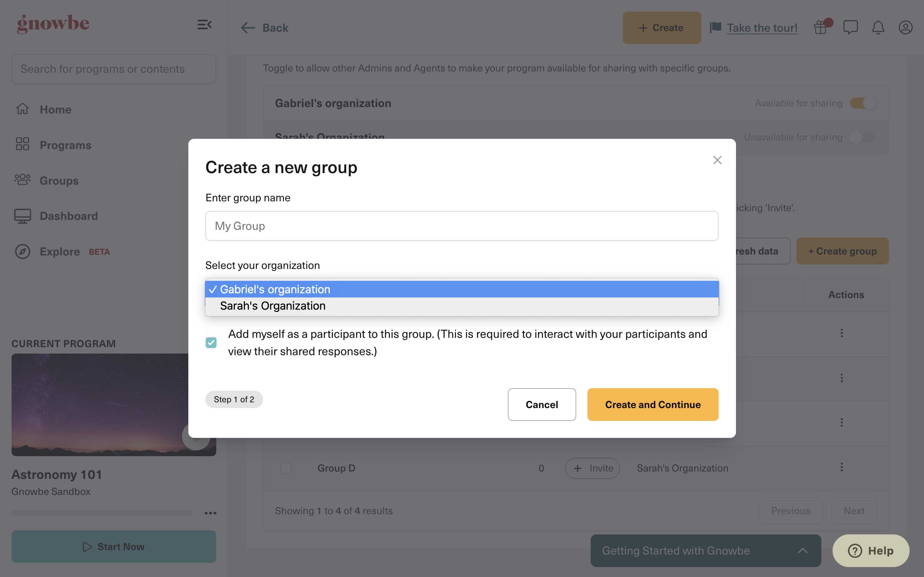Click the Take the tour! link
Screen dimensions: 924x577
762,28
